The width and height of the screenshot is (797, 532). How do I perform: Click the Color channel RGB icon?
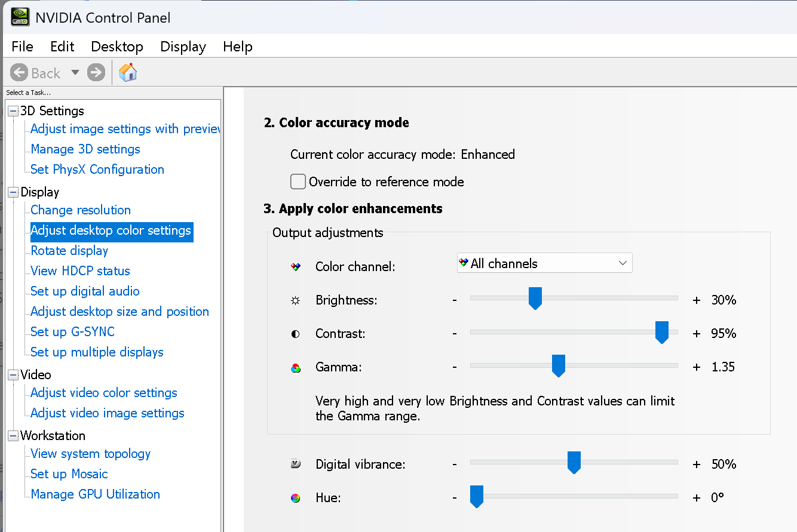pos(295,267)
